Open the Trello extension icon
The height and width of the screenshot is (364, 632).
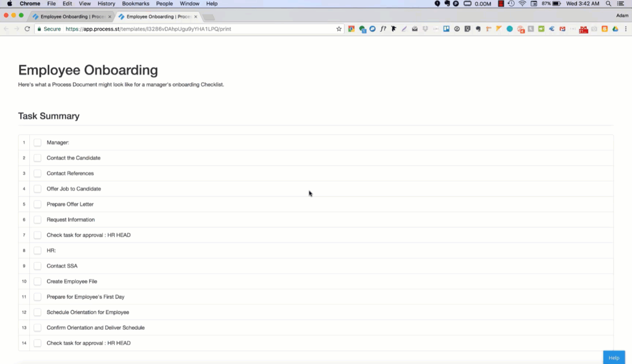[446, 29]
